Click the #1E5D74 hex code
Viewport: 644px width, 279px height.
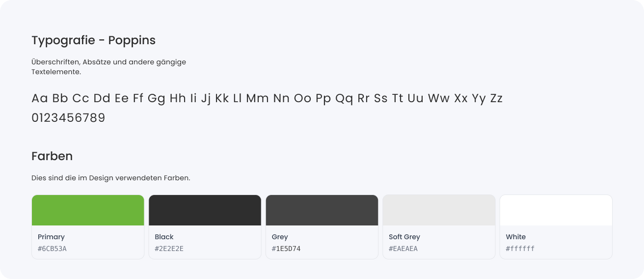286,249
